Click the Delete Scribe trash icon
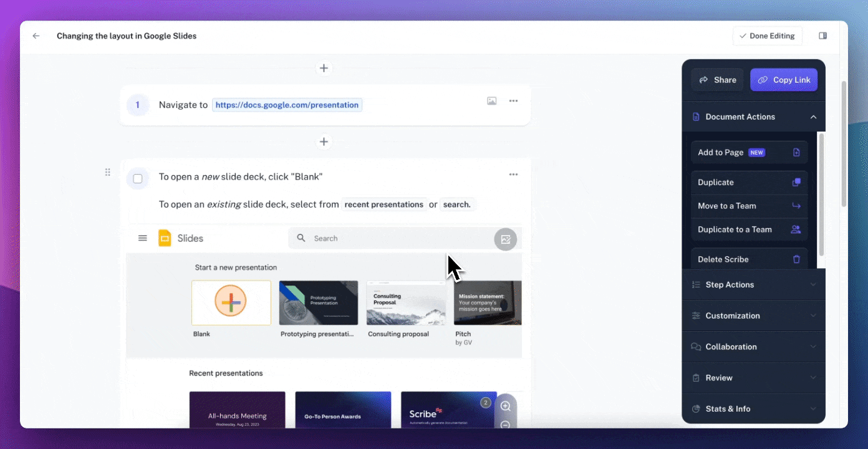The height and width of the screenshot is (449, 868). coord(796,259)
